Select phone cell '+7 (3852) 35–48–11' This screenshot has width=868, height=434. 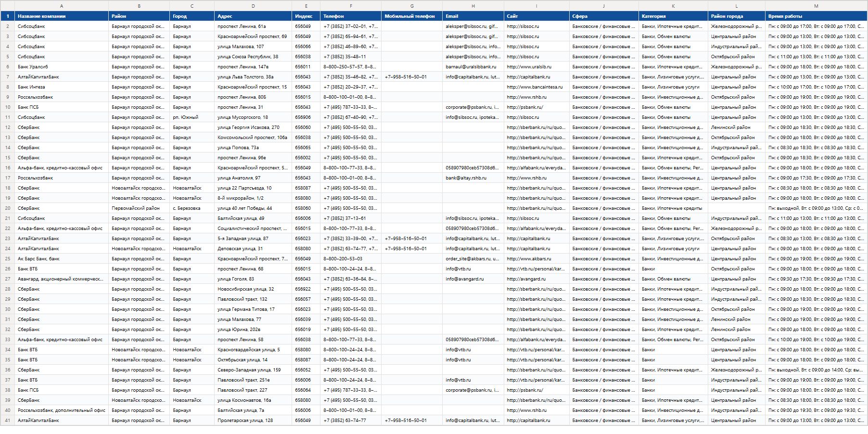click(x=351, y=56)
